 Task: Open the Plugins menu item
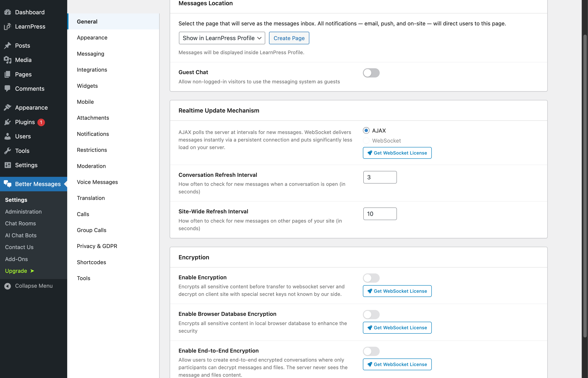(x=34, y=122)
